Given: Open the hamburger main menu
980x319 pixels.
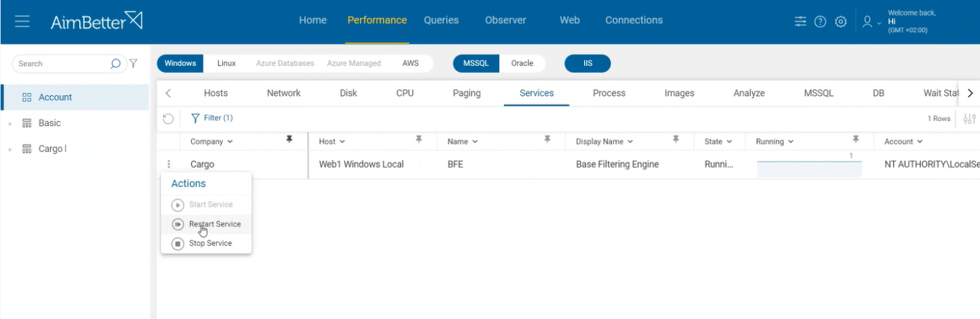Looking at the screenshot, I should point(22,22).
